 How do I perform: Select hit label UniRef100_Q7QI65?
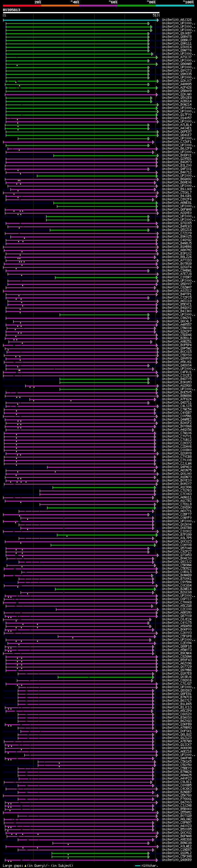pos(177,223)
